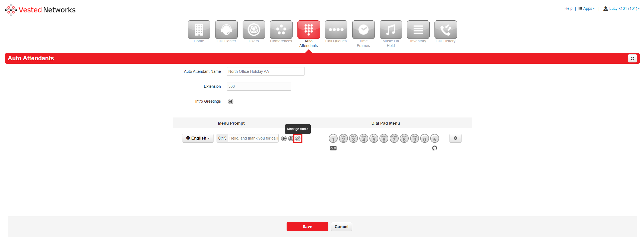This screenshot has width=644, height=243.
Task: Expand the English language dropdown
Action: click(198, 138)
